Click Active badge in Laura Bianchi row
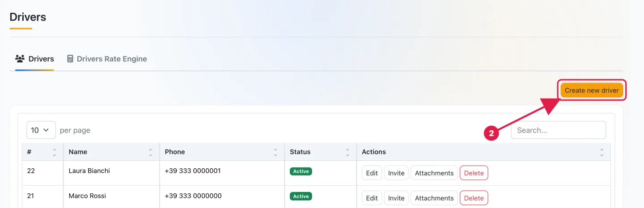The image size is (644, 208). click(x=301, y=171)
